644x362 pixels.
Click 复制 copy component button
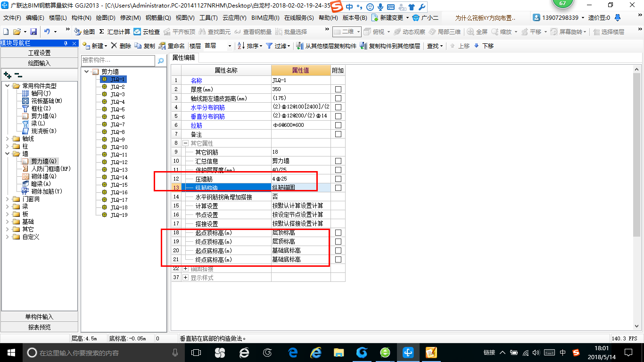coord(145,46)
